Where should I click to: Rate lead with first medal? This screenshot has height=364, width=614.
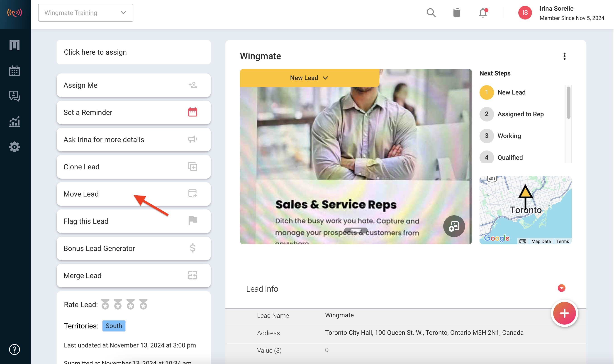(105, 304)
